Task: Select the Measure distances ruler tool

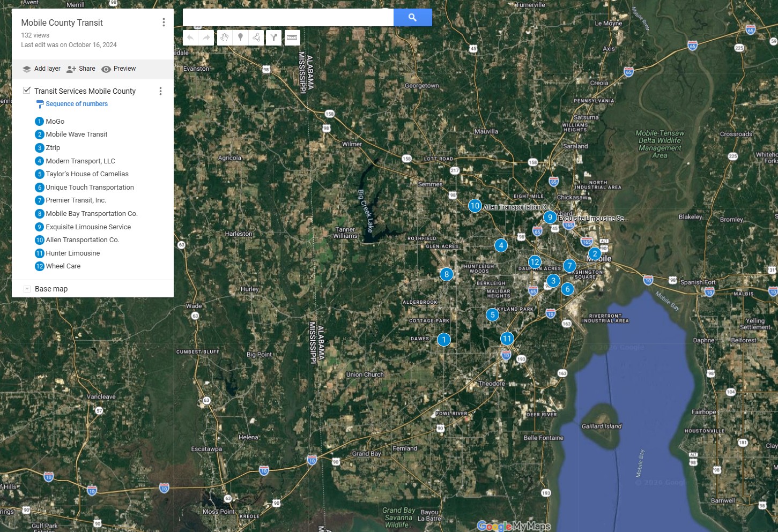Action: tap(292, 38)
